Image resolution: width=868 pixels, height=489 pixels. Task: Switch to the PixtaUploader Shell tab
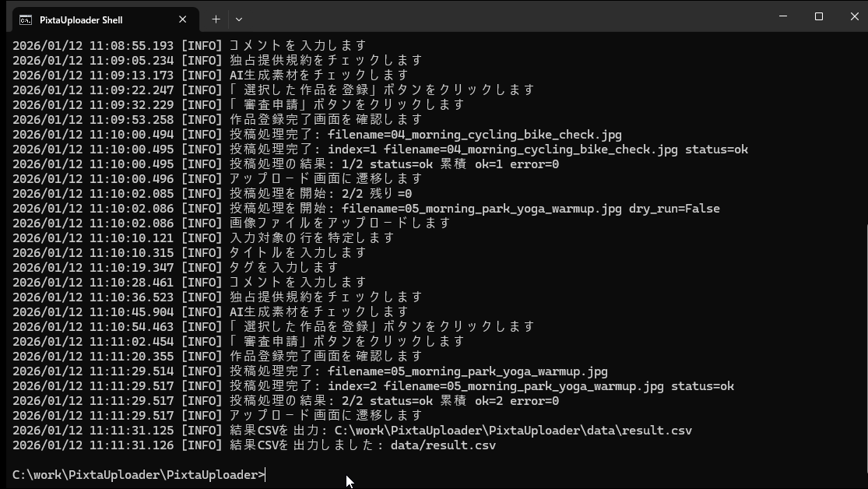[93, 19]
